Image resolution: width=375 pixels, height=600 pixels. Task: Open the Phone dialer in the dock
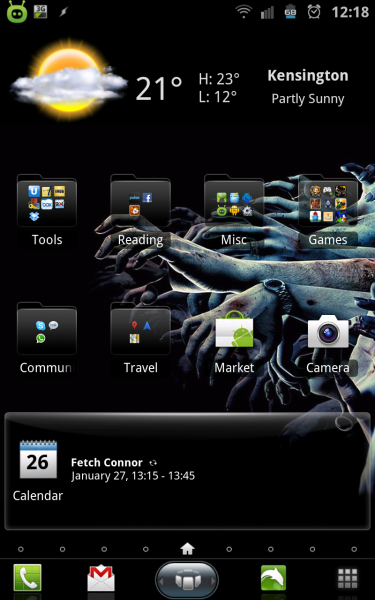(28, 578)
